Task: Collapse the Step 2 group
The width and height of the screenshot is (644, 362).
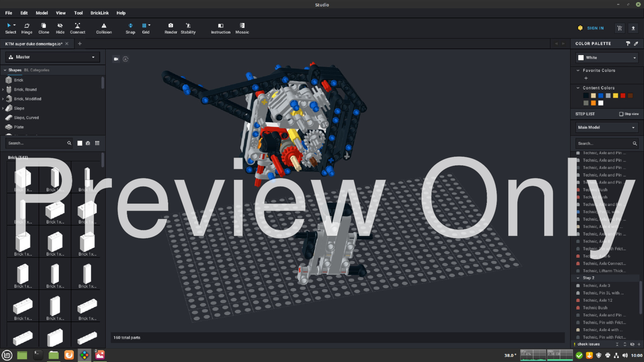Action: pyautogui.click(x=578, y=278)
